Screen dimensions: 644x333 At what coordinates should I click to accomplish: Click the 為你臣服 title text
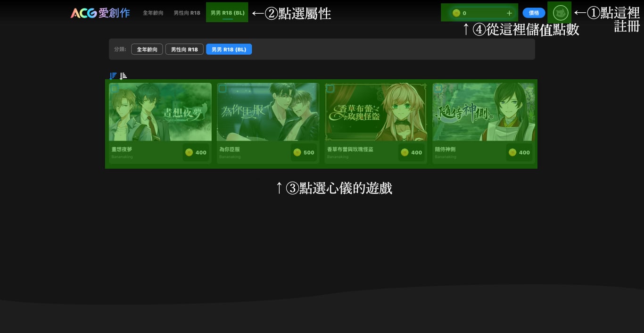230,149
